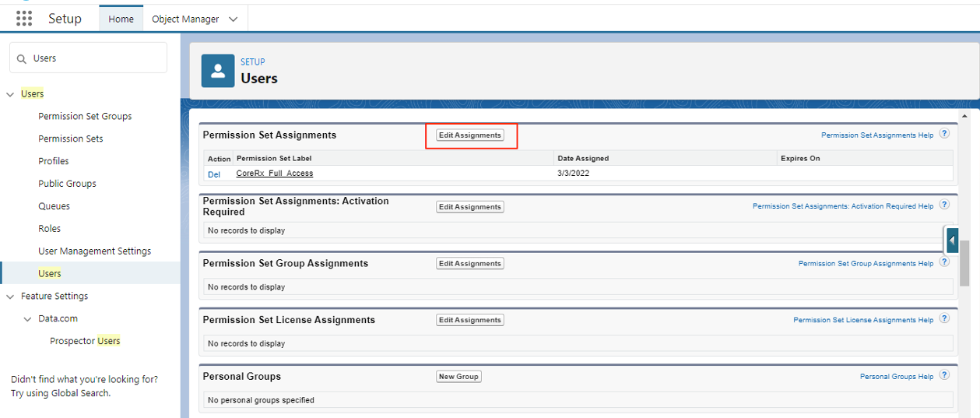
Task: Collapse the Feature Settings tree section
Action: click(x=10, y=297)
